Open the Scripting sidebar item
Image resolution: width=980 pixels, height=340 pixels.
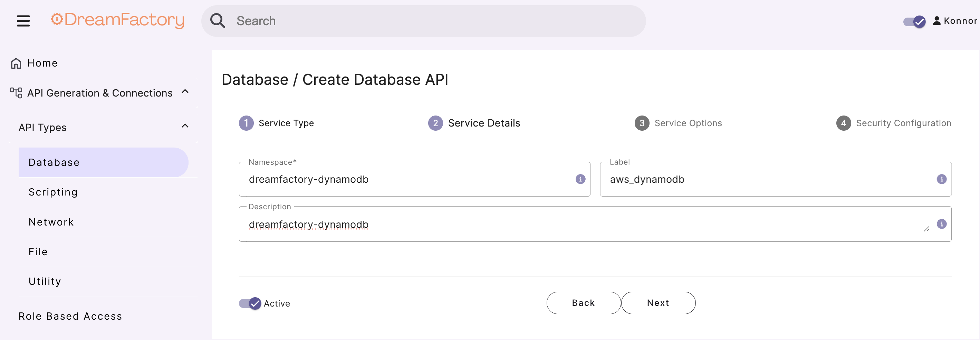pyautogui.click(x=53, y=192)
